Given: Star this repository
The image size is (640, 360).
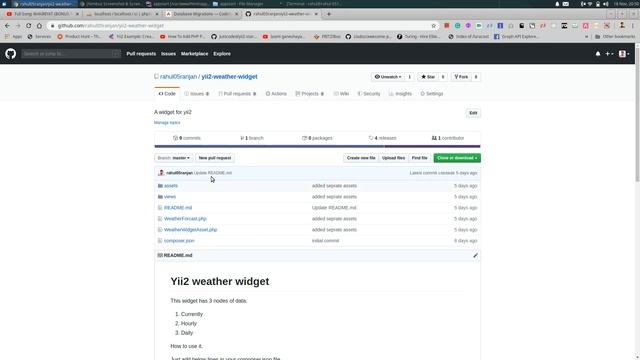Looking at the screenshot, I should [428, 77].
